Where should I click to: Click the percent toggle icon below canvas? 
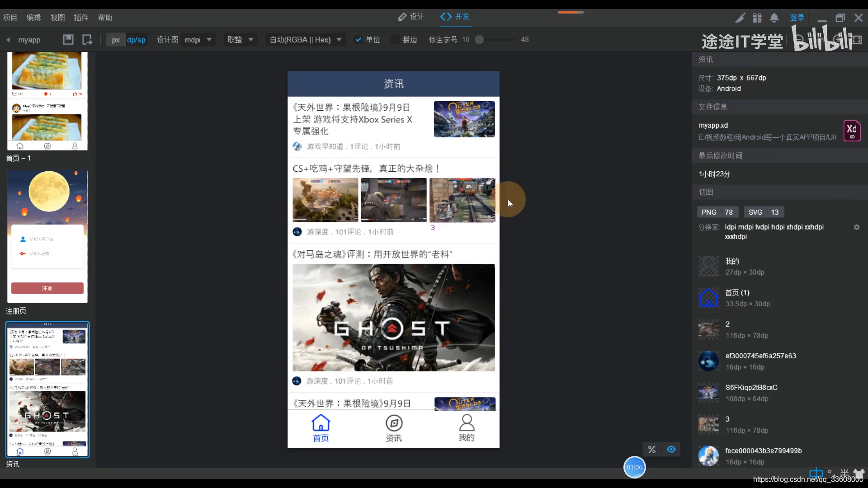coord(651,449)
